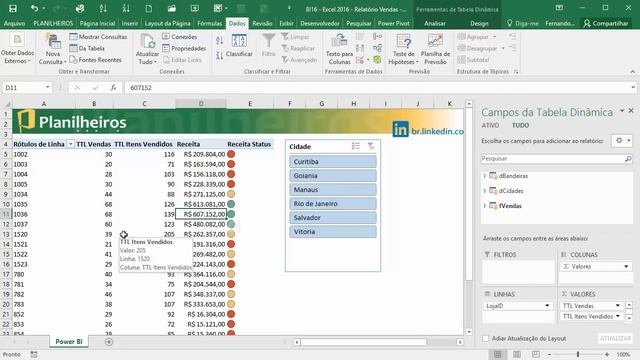The height and width of the screenshot is (360, 640).
Task: Filter slicer by Salvador
Action: tap(333, 218)
